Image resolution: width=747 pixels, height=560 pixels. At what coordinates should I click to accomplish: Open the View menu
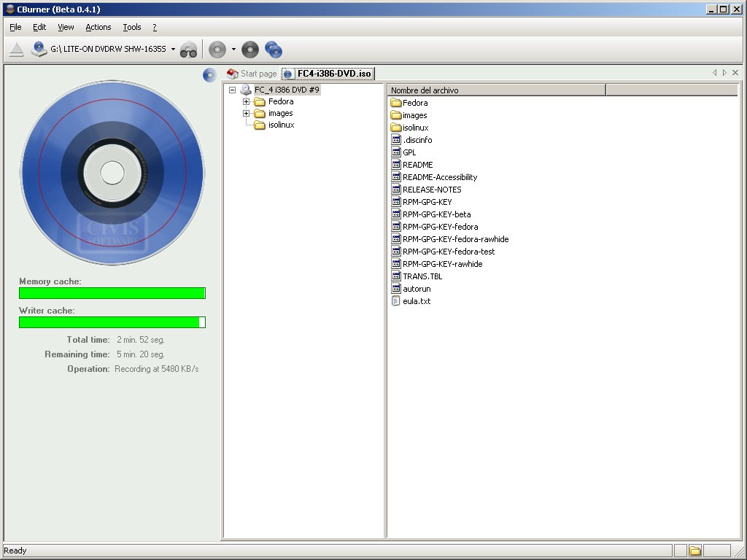[x=66, y=27]
